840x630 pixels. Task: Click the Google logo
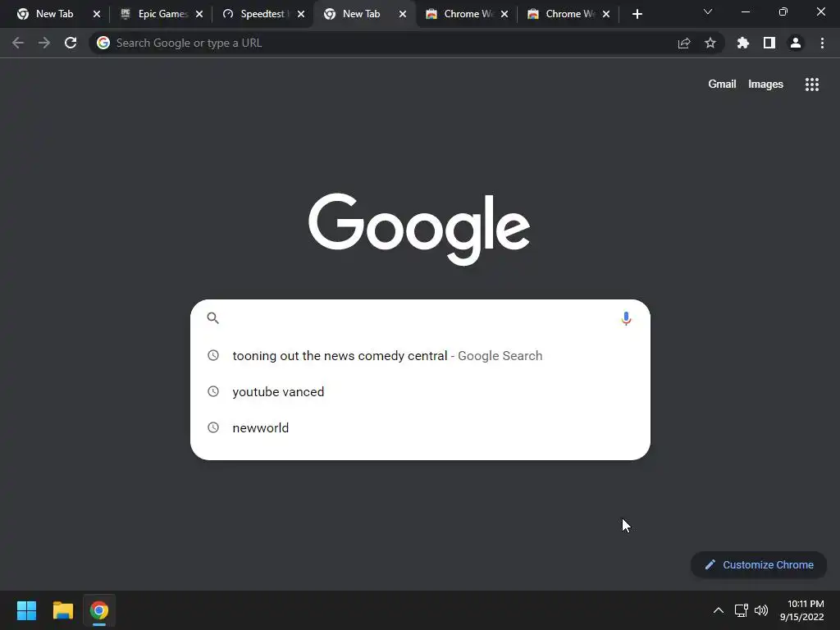419,229
